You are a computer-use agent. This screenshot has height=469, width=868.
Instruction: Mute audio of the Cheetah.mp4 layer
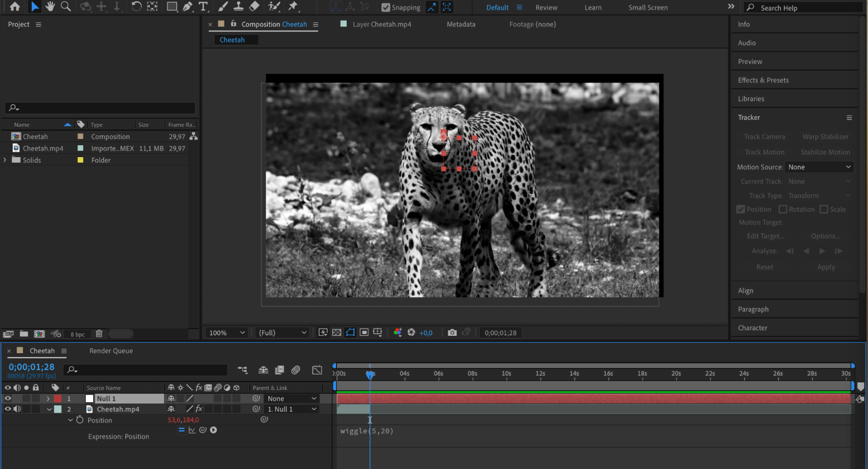pyautogui.click(x=17, y=409)
